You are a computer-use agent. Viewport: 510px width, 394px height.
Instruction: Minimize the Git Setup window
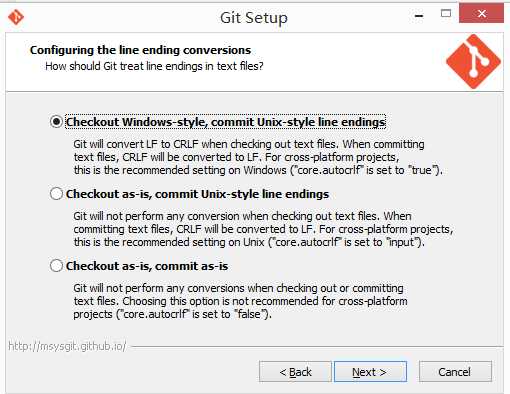(x=419, y=15)
